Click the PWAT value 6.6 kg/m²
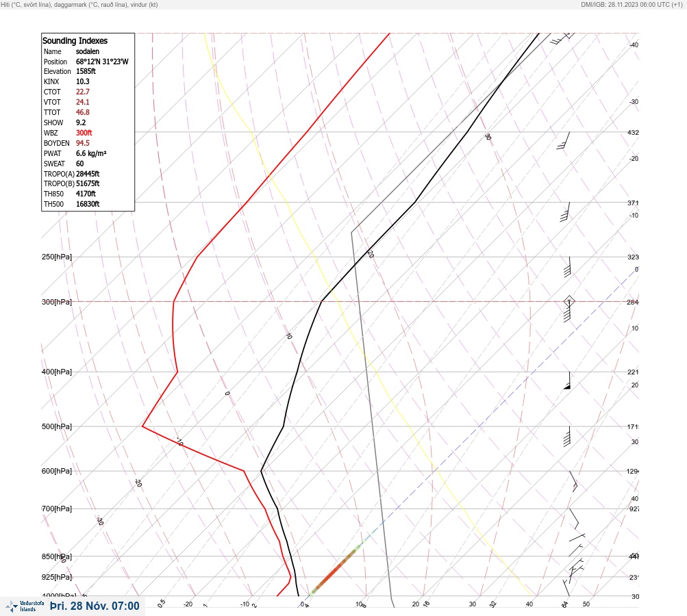Screen dimensions: 687x616 click(x=91, y=153)
